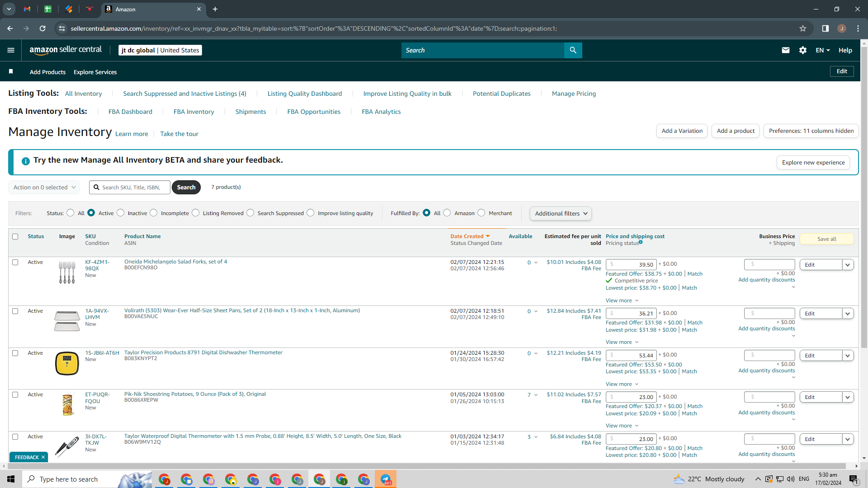This screenshot has width=868, height=488.
Task: Filter Fulfilled By Merchant
Action: click(481, 213)
